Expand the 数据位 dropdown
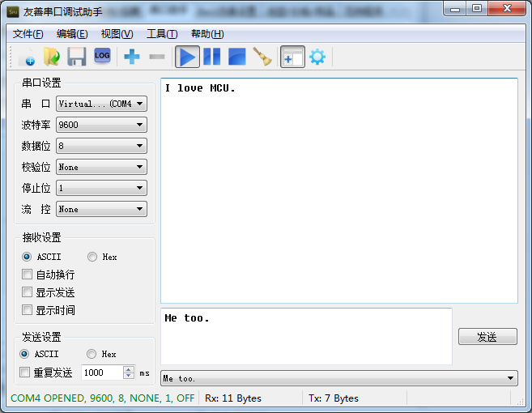532x413 pixels. pos(101,146)
